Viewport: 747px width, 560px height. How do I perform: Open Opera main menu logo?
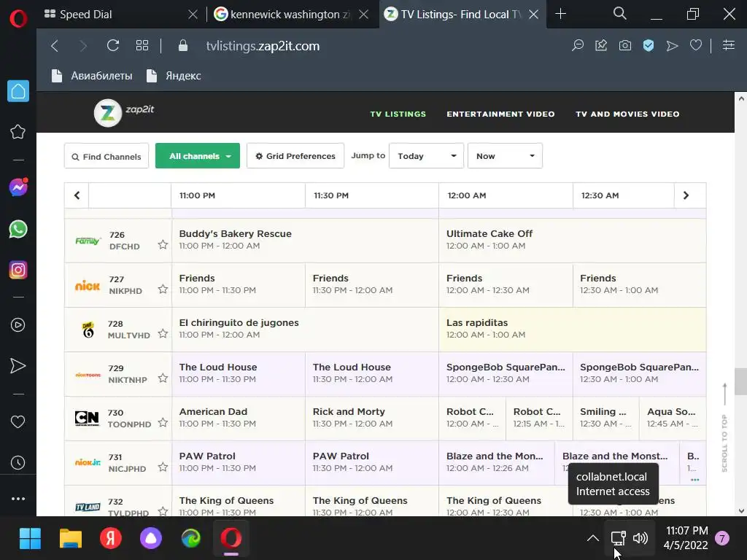pos(18,19)
